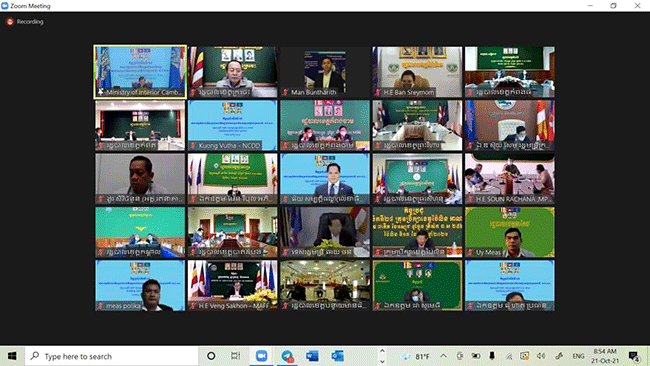
Task: Select Kuong Vutha - NCDD video tile
Action: pyautogui.click(x=232, y=125)
